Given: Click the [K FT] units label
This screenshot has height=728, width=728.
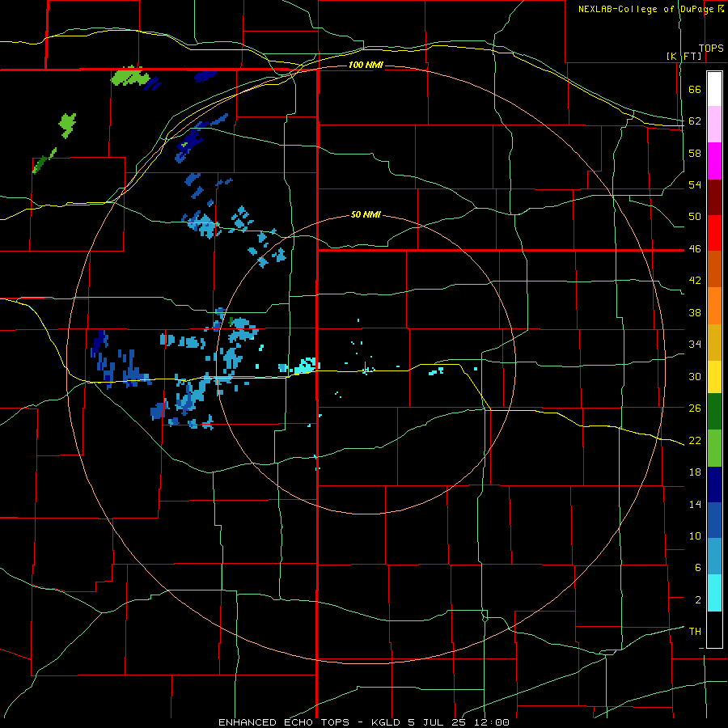Looking at the screenshot, I should point(684,57).
